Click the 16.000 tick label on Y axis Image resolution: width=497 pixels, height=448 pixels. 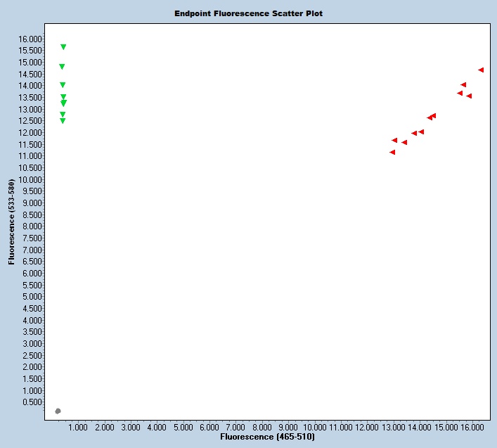(x=31, y=39)
